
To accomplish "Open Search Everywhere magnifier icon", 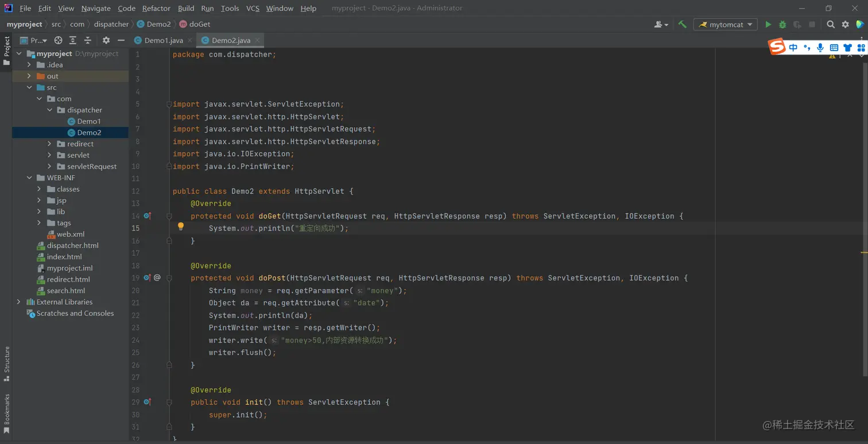I will 831,25.
